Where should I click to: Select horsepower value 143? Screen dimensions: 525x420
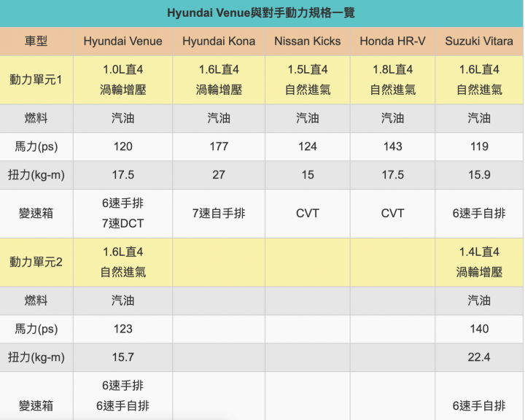[392, 147]
